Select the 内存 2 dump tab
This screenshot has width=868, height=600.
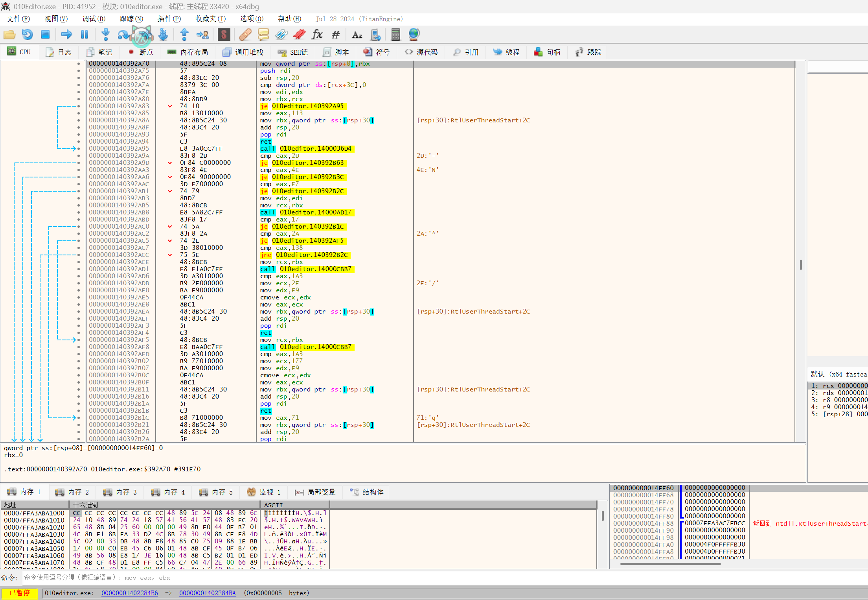[x=72, y=492]
